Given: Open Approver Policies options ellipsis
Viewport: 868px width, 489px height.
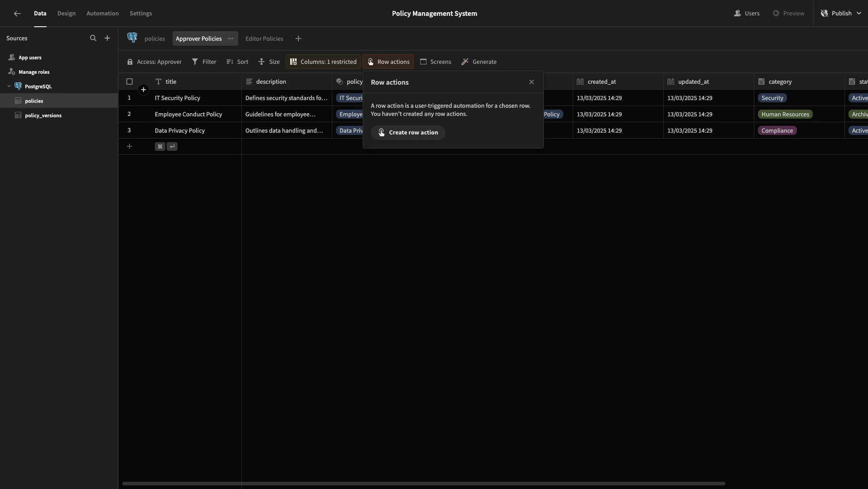Looking at the screenshot, I should (x=230, y=38).
